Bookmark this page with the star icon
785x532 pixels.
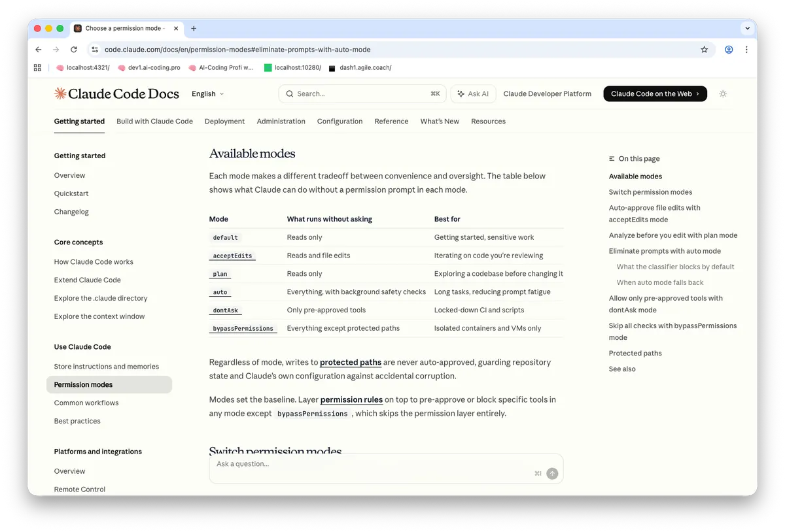(x=705, y=50)
